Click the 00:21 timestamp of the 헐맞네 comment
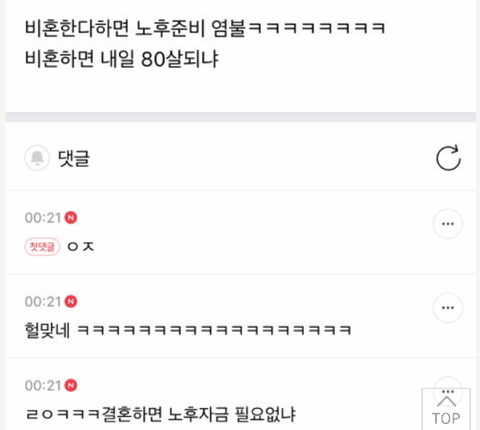 [x=43, y=302]
